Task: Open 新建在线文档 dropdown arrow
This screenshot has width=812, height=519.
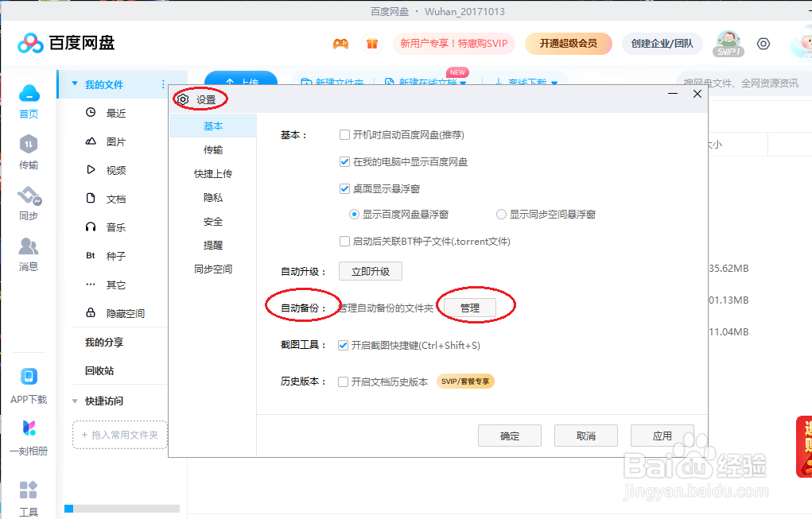Action: pos(463,83)
